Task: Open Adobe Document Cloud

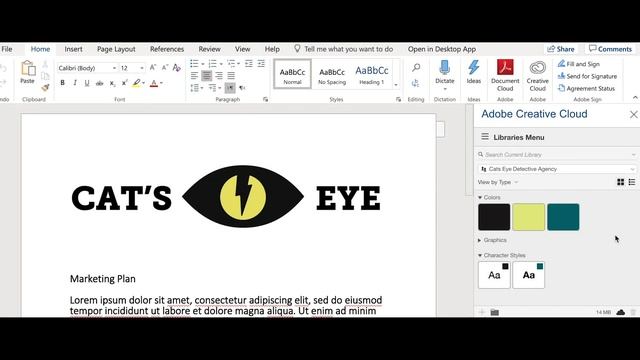Action: pyautogui.click(x=505, y=76)
